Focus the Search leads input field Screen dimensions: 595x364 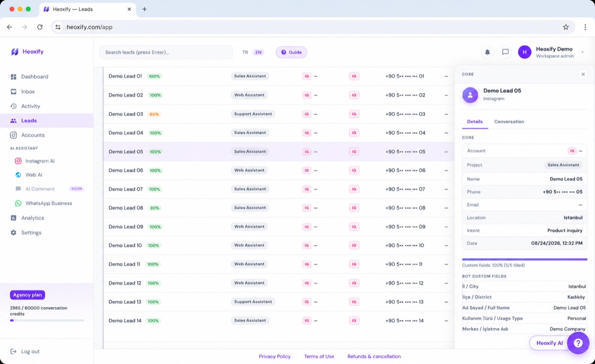click(x=166, y=52)
